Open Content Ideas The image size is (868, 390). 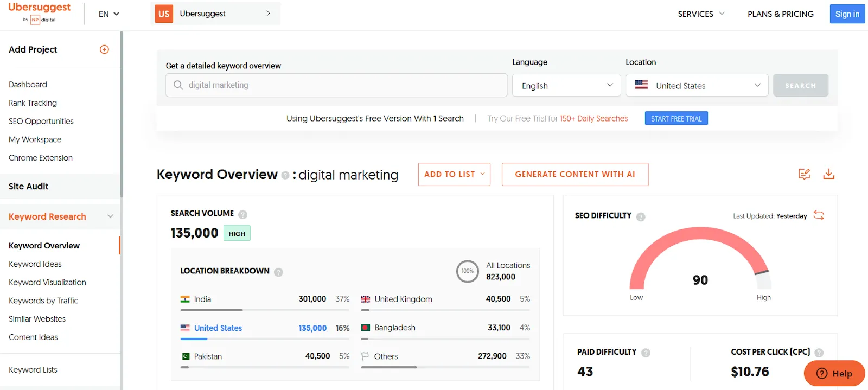click(33, 337)
